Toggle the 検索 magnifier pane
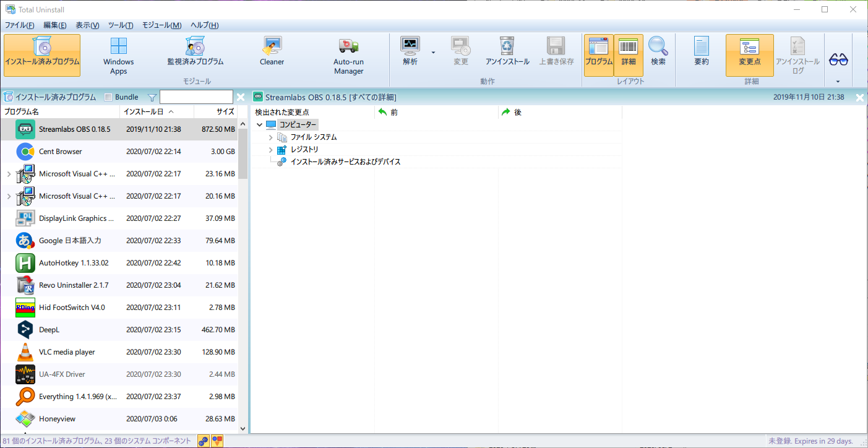The image size is (868, 448). coord(658,52)
